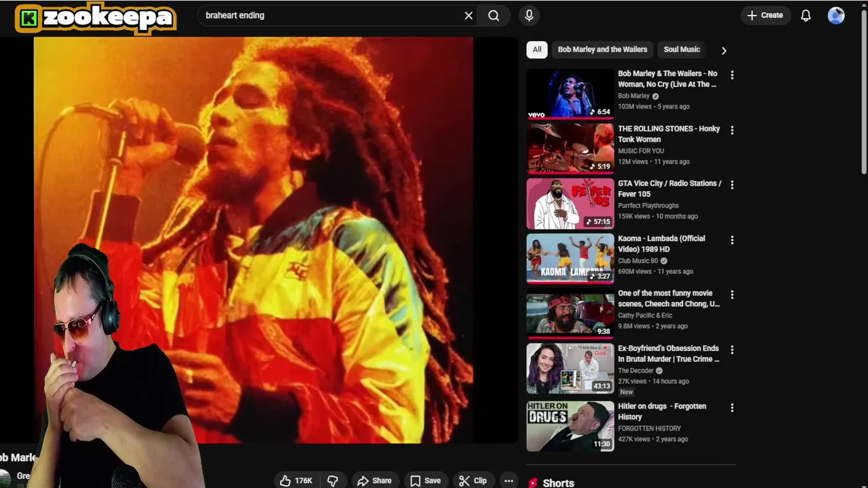This screenshot has width=868, height=488.
Task: Click the Share button
Action: [374, 481]
